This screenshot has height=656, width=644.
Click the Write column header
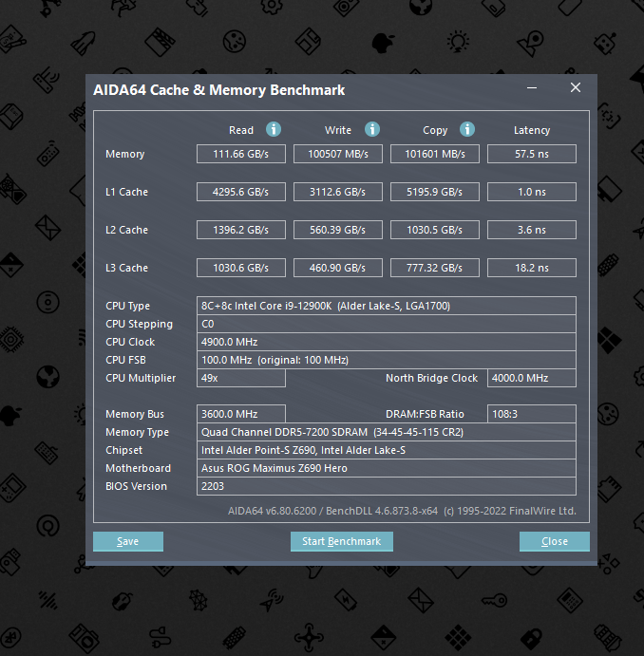coord(338,130)
